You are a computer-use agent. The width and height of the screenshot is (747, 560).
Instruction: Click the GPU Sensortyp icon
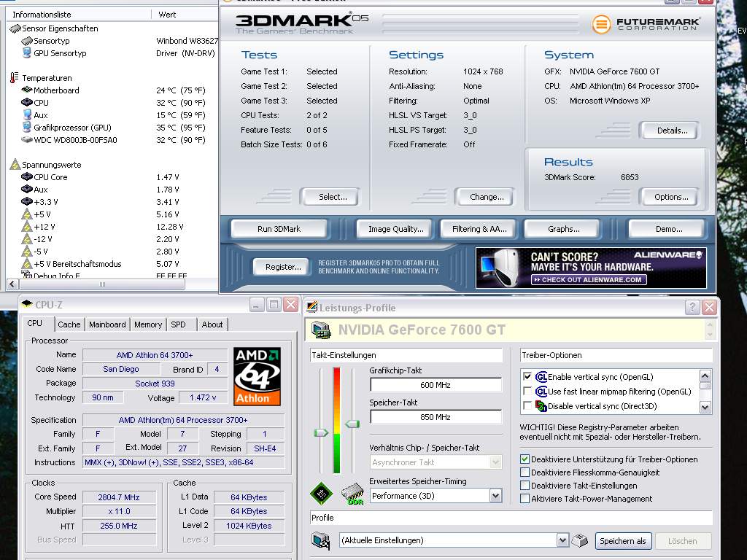pyautogui.click(x=27, y=52)
